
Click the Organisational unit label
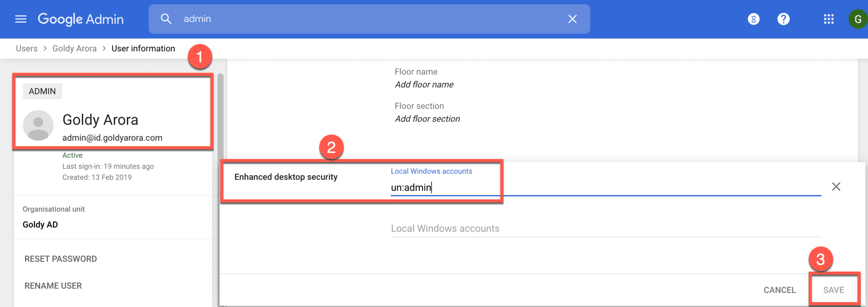click(54, 209)
